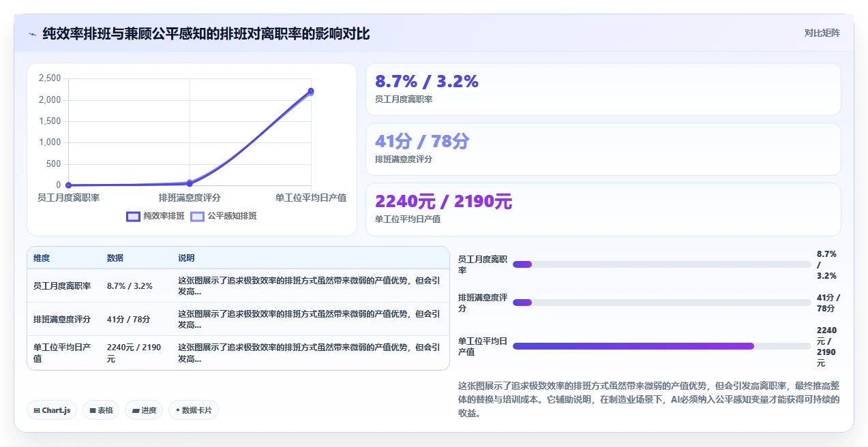Screen dimensions: 868x447
Task: Click the description in the 排班满意度评分 table row
Action: coord(309,320)
